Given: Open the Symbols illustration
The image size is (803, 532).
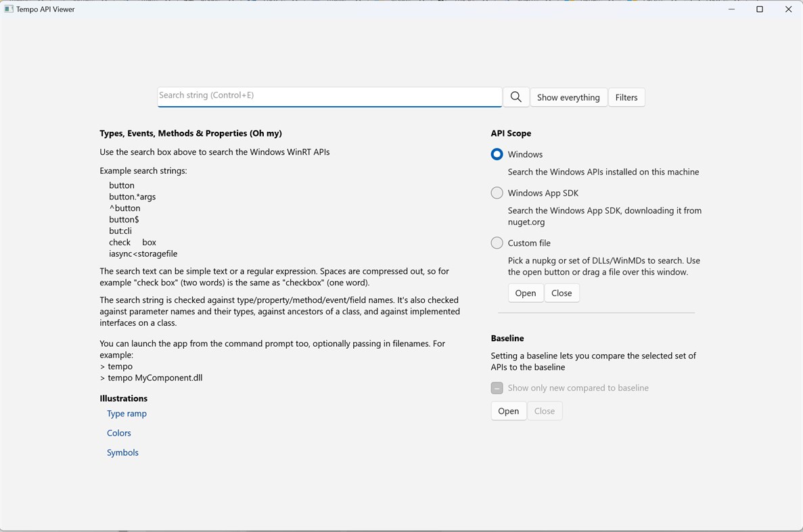Looking at the screenshot, I should pyautogui.click(x=122, y=452).
